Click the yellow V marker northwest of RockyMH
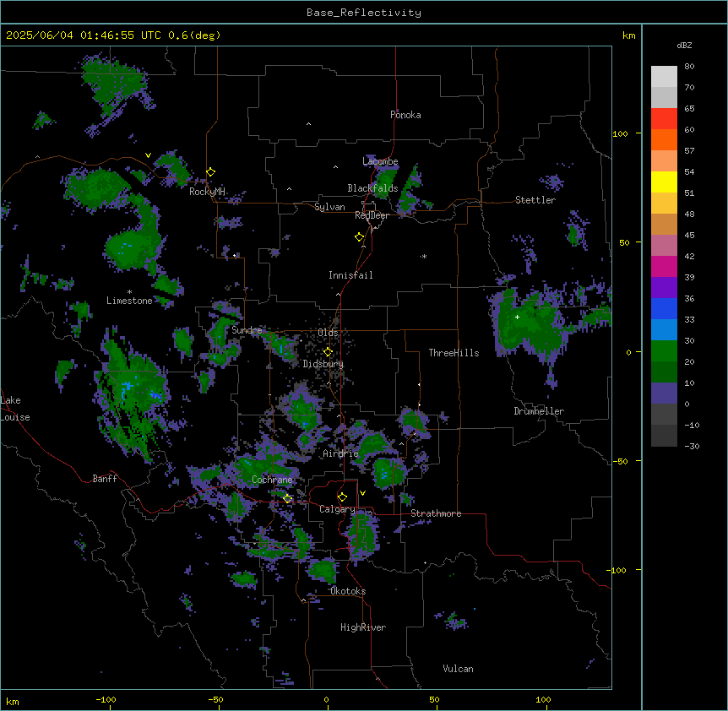This screenshot has width=728, height=711. 148,155
